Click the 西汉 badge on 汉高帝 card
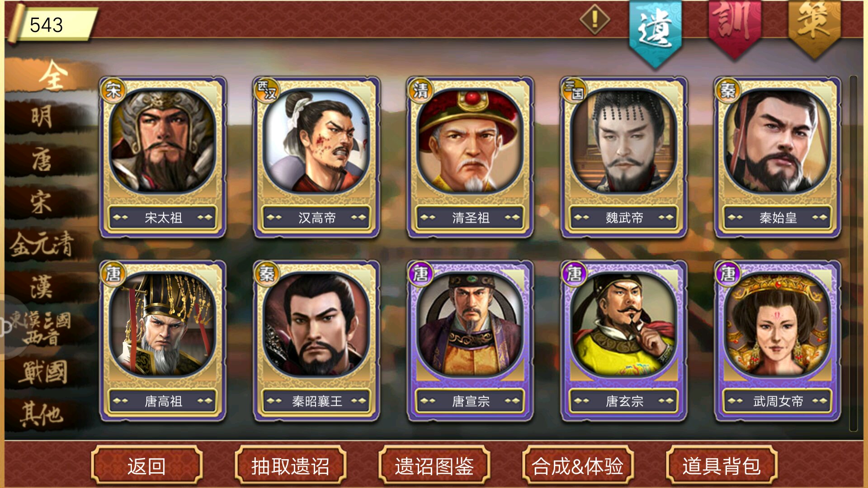The image size is (868, 488). pos(266,90)
